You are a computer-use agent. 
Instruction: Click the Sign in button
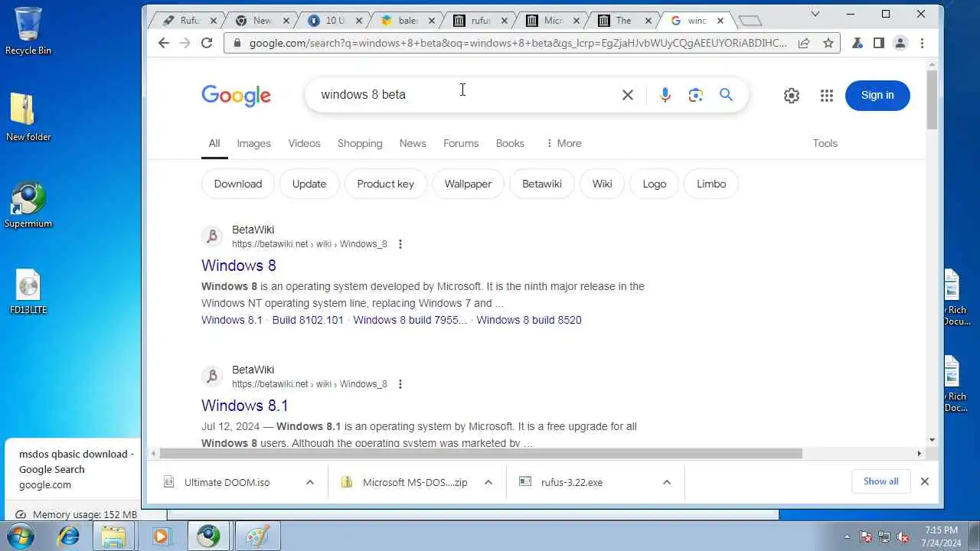pos(877,95)
